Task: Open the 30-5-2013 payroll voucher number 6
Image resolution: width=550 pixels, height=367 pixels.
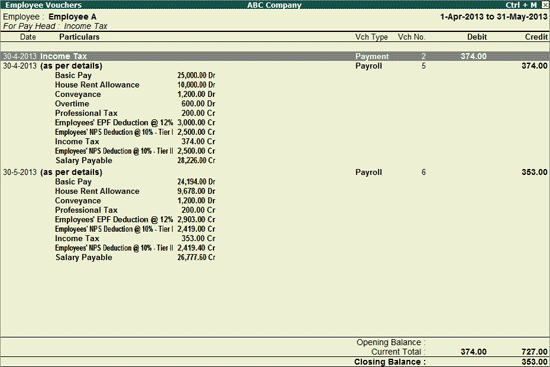Action: 275,172
